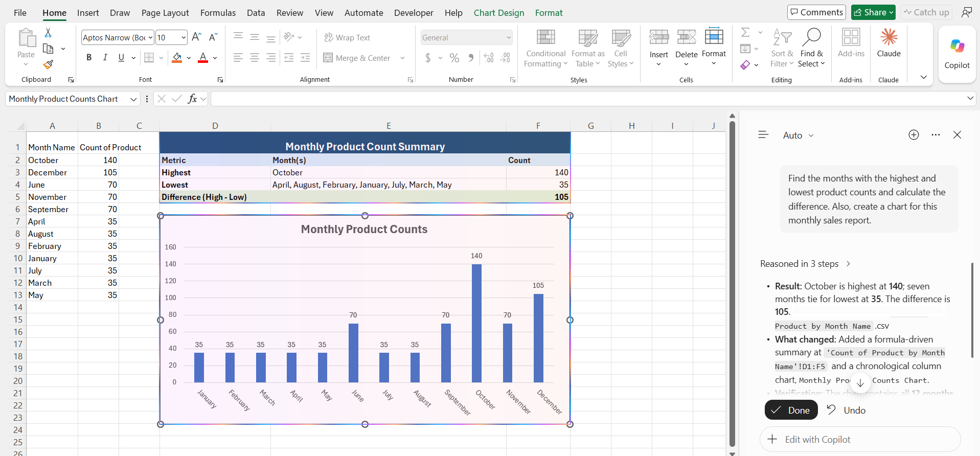Expand the Name Box dropdown
Viewport: 980px width, 456px height.
tap(133, 99)
